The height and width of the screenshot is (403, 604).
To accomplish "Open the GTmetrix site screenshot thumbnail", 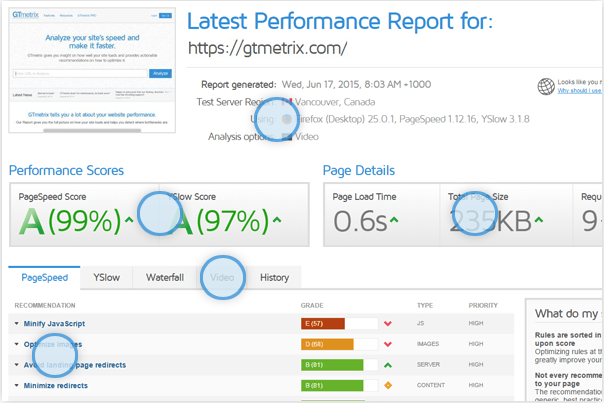I will pos(92,70).
